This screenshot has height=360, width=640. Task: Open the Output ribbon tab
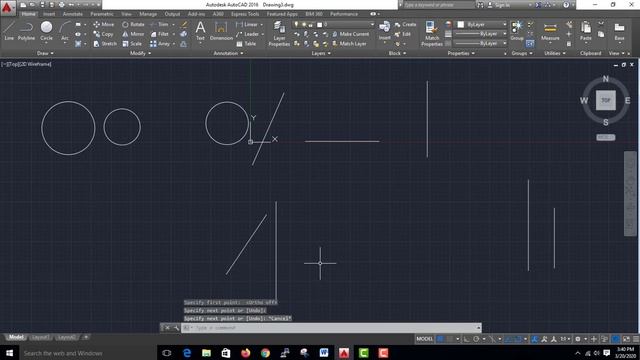pyautogui.click(x=172, y=14)
